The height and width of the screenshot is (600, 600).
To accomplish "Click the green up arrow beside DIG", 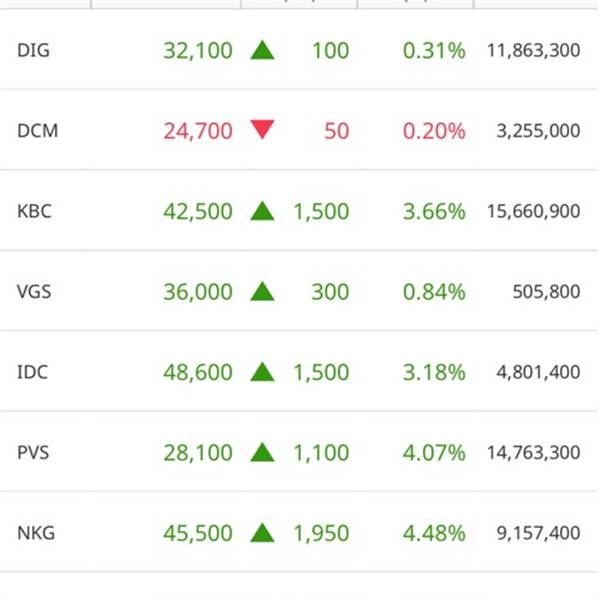I will [262, 50].
